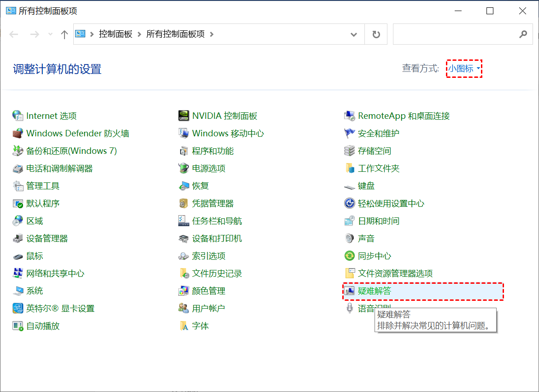The image size is (539, 392).
Task: Open the 系统 computer icon
Action: 18,291
